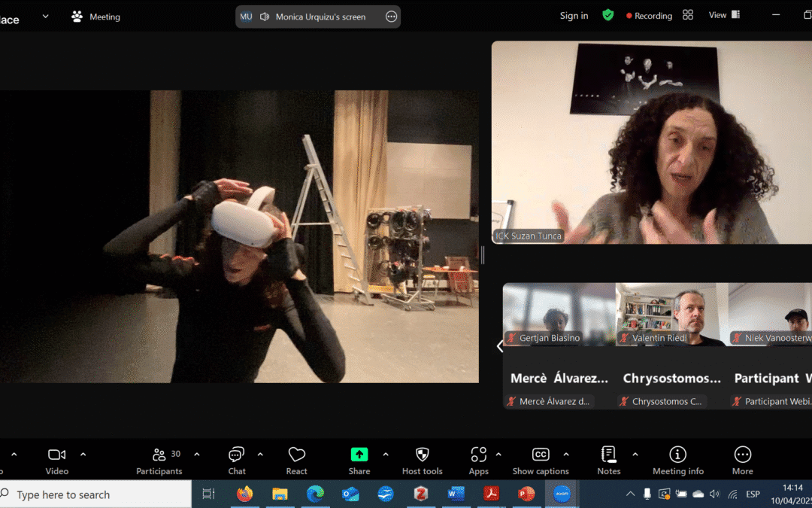
Task: Click the green Share screen icon
Action: point(359,455)
